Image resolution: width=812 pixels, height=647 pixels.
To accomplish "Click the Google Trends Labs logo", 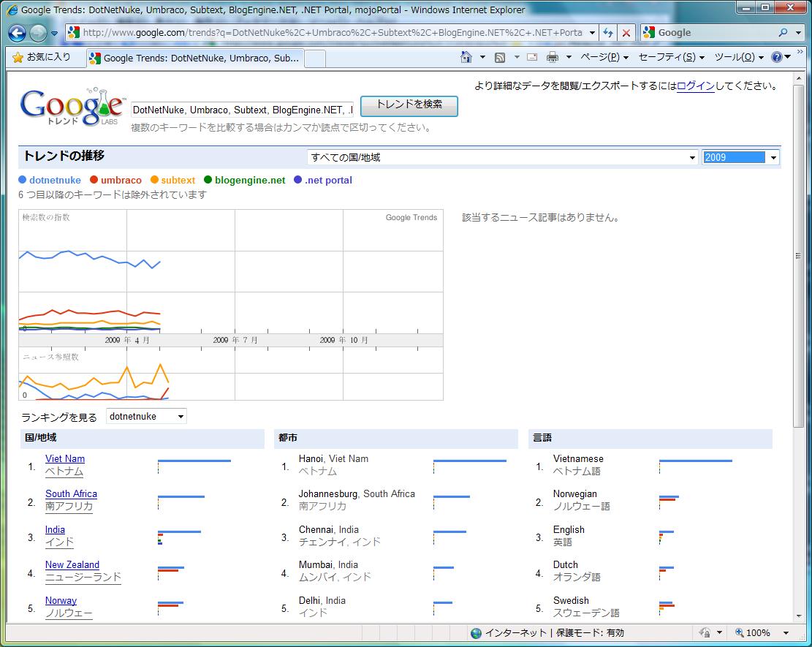I will [x=72, y=107].
